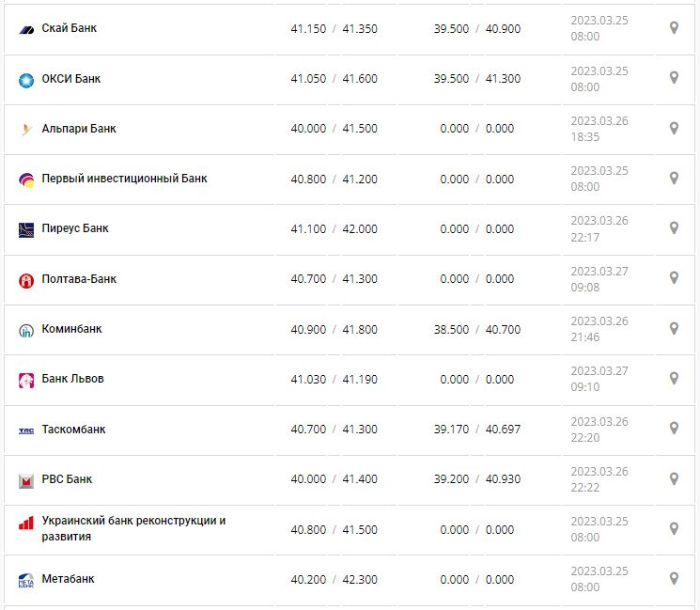The width and height of the screenshot is (700, 610).
Task: Click the Коминбанк bank name
Action: tap(71, 329)
